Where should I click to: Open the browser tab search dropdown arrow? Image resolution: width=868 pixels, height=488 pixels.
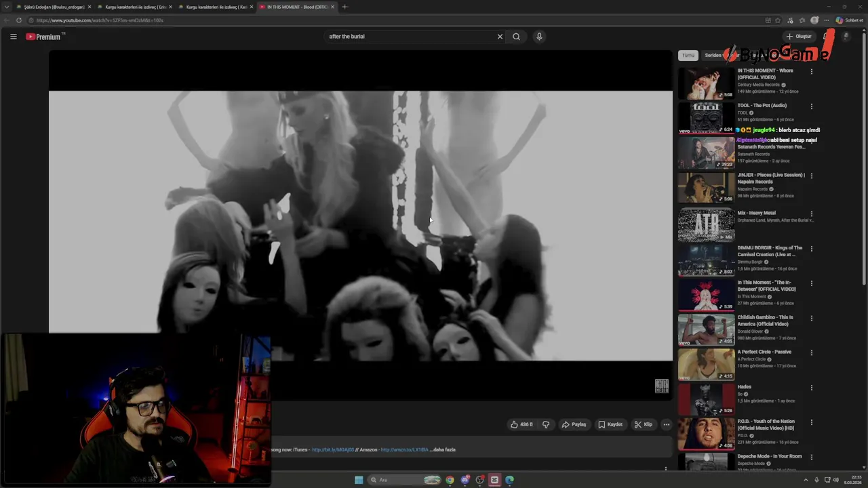point(7,7)
